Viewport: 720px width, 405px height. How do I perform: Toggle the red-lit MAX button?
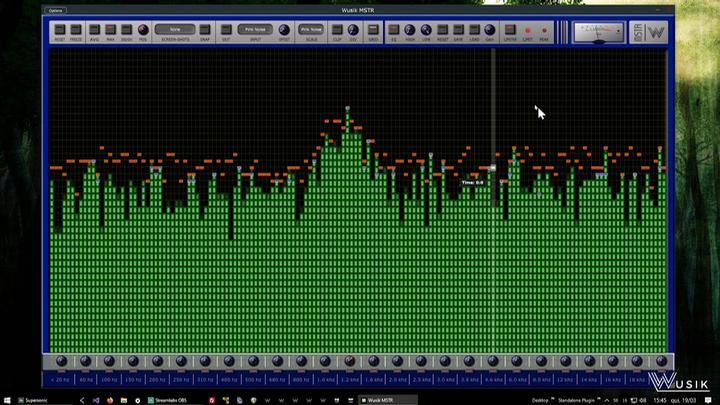point(110,30)
